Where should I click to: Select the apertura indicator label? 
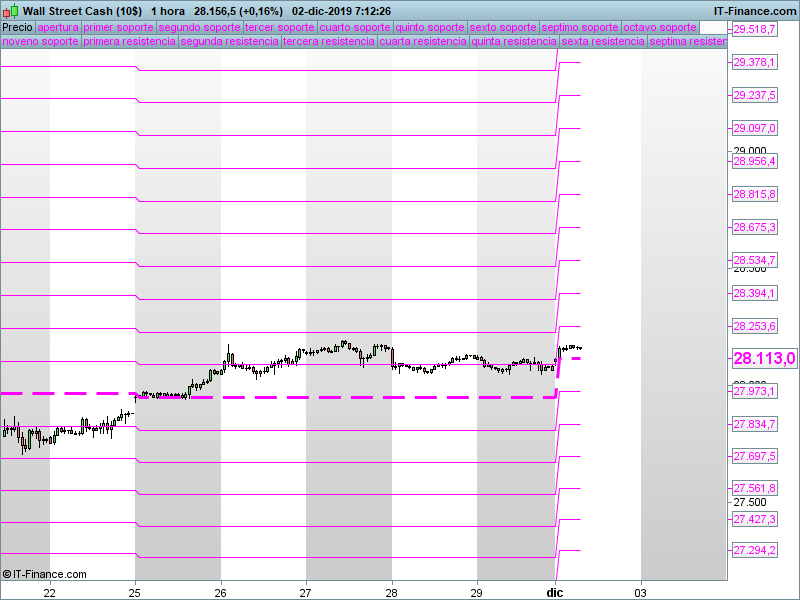point(58,27)
